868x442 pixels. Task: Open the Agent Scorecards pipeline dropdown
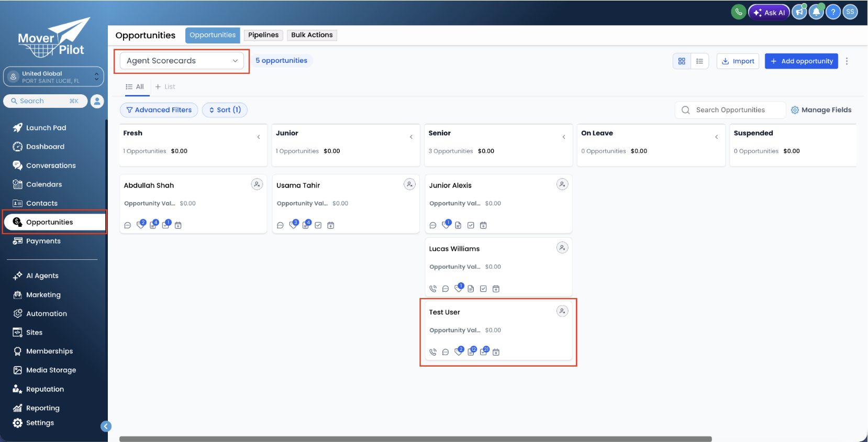coord(182,61)
